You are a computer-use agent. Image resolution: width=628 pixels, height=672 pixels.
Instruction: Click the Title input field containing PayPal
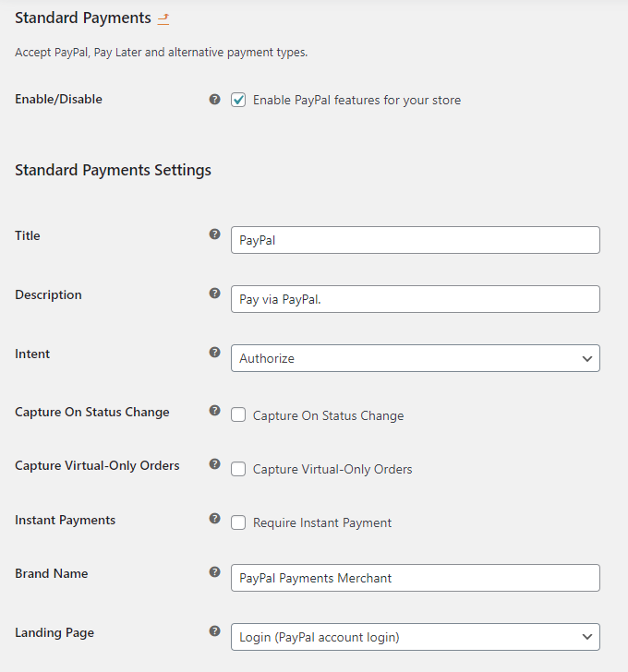415,240
